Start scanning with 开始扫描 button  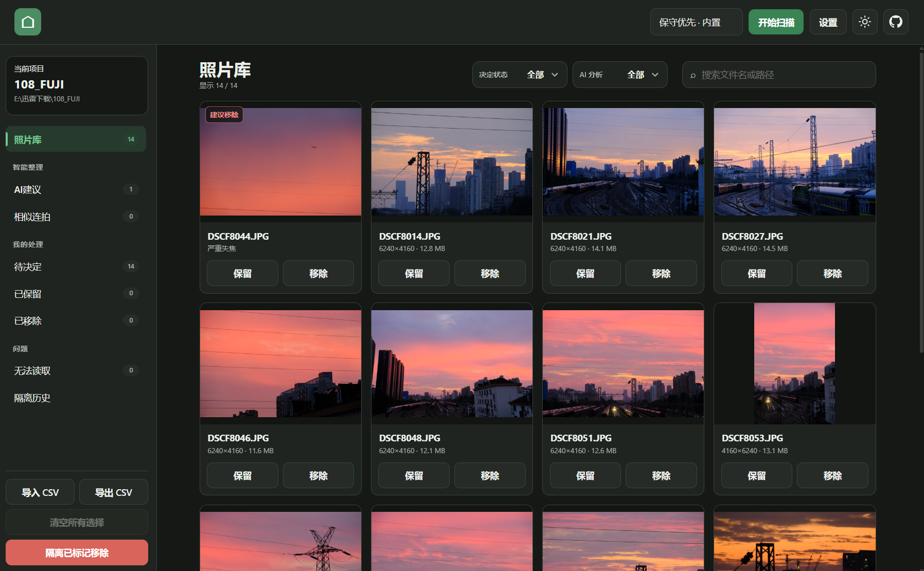pos(776,22)
